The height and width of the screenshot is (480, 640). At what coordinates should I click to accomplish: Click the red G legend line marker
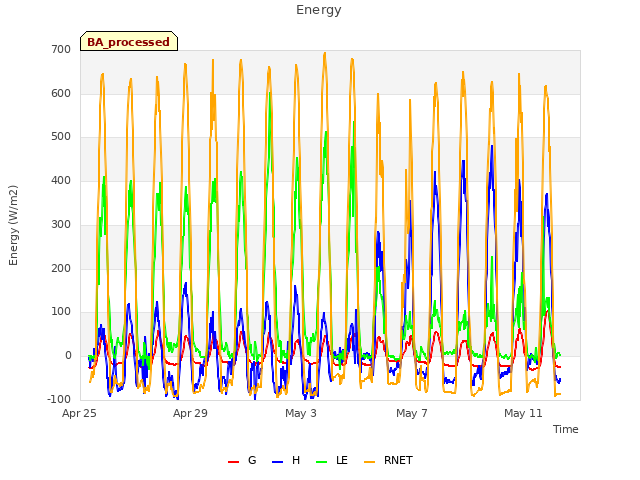click(x=233, y=462)
